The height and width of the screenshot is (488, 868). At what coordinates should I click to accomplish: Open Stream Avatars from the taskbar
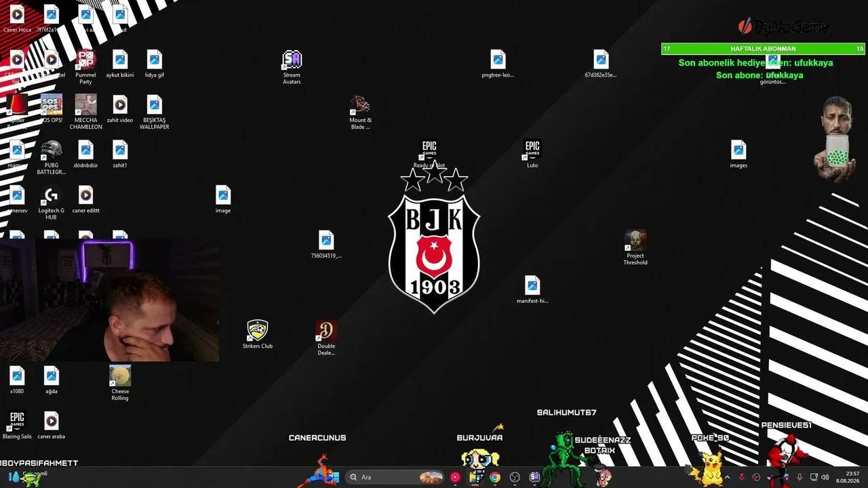pos(534,477)
